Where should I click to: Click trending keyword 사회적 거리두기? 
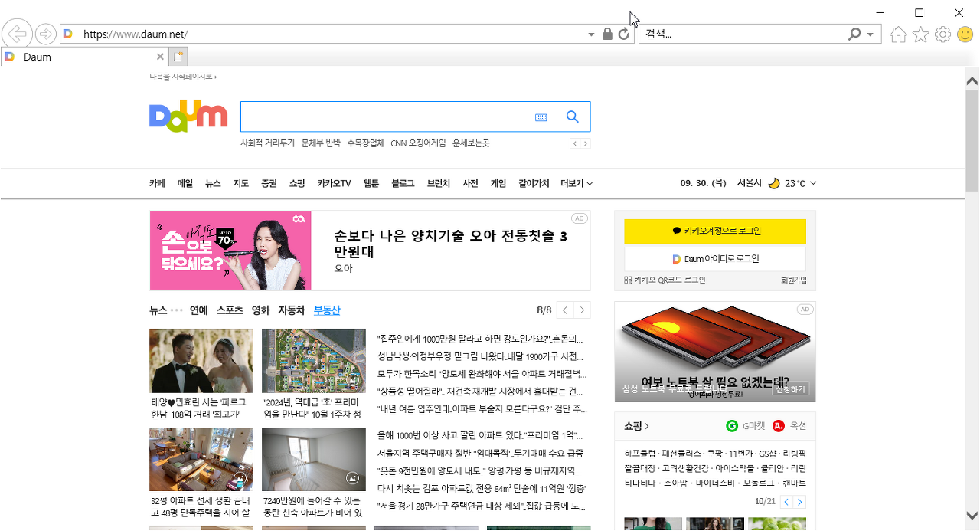pyautogui.click(x=267, y=143)
